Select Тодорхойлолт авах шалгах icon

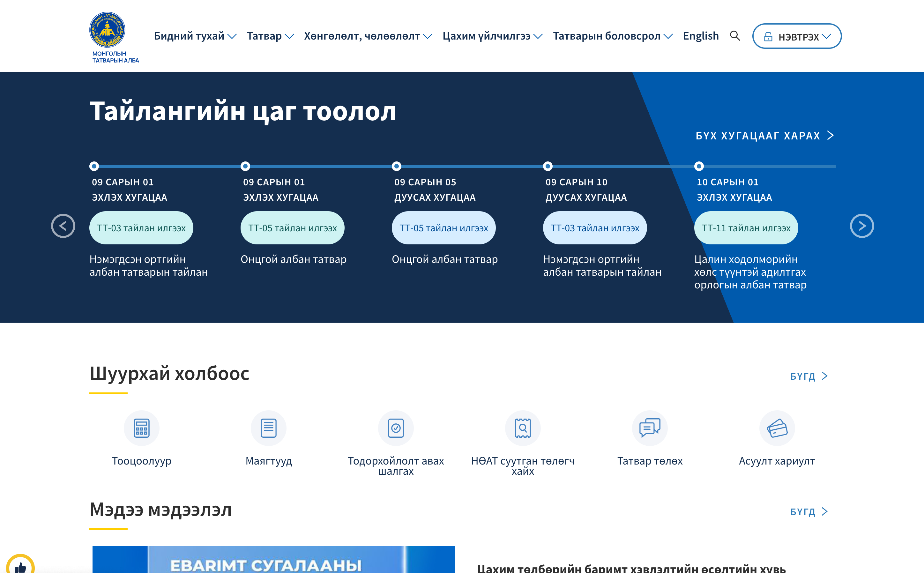coord(396,428)
